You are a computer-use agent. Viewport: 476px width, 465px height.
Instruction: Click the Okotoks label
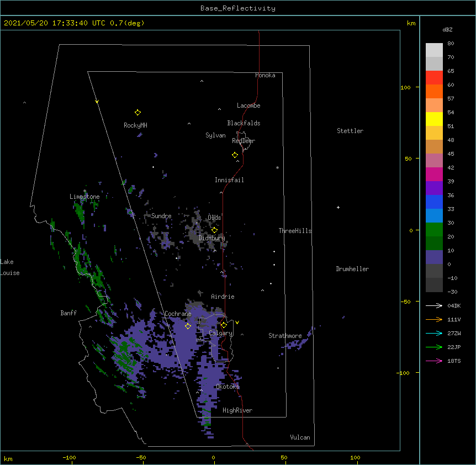[228, 387]
